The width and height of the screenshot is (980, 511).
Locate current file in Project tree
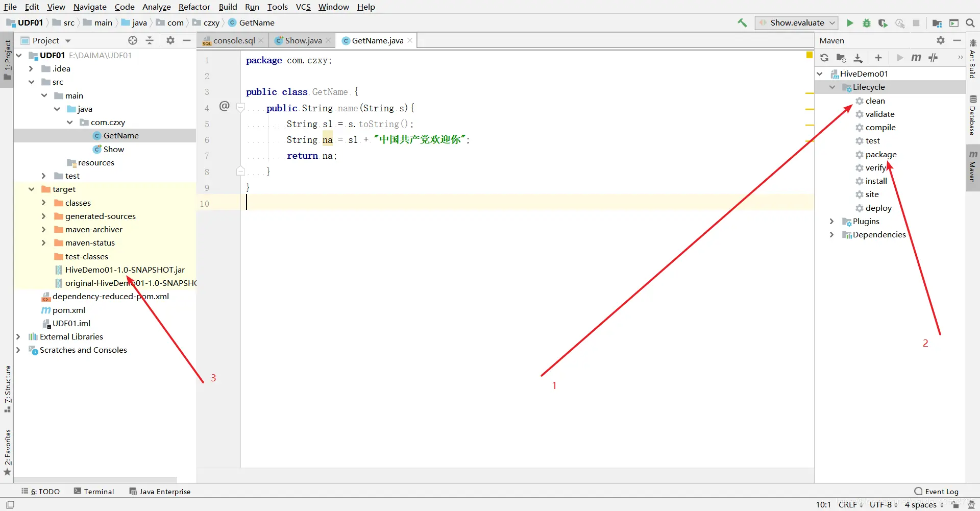point(133,40)
